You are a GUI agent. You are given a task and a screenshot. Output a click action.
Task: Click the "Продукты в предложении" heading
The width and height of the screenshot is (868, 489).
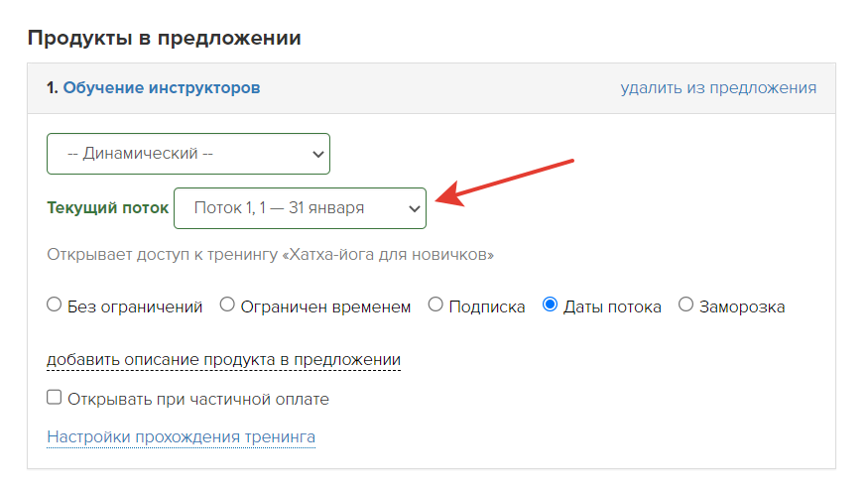point(165,39)
